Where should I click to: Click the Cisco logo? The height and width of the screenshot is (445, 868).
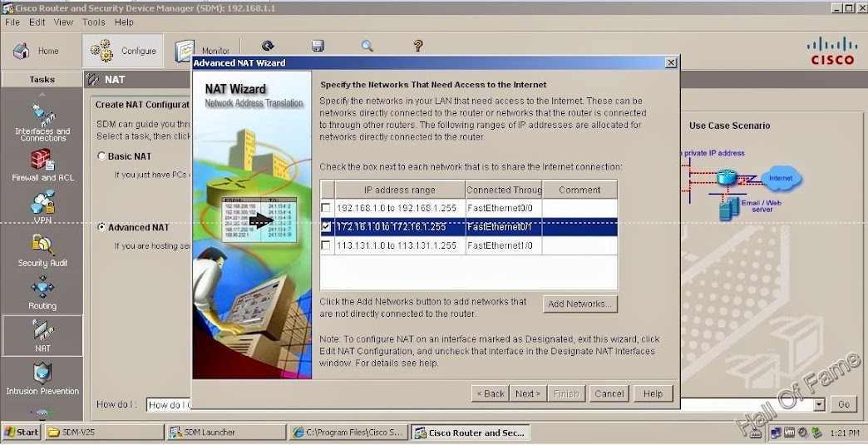coord(832,51)
